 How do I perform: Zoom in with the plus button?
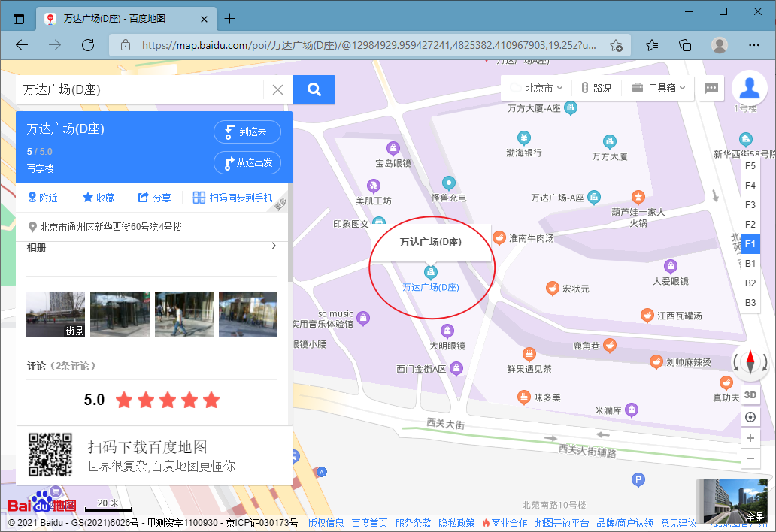[750, 438]
